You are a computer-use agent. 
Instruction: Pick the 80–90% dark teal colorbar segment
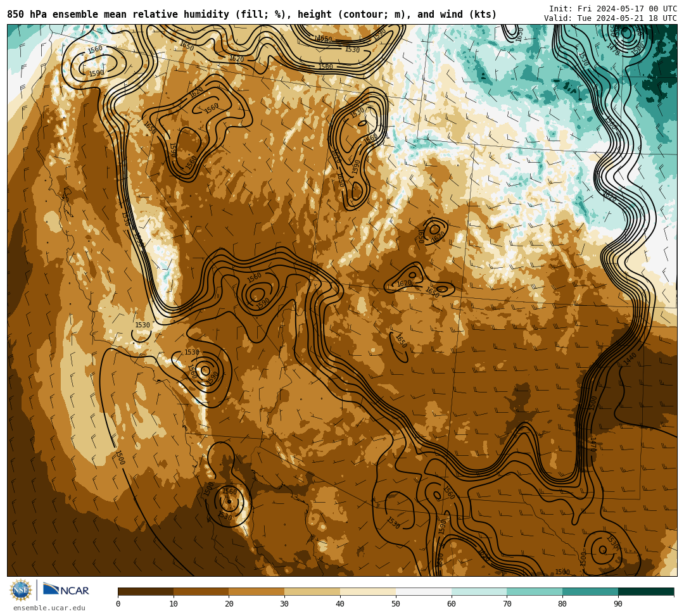coord(590,591)
